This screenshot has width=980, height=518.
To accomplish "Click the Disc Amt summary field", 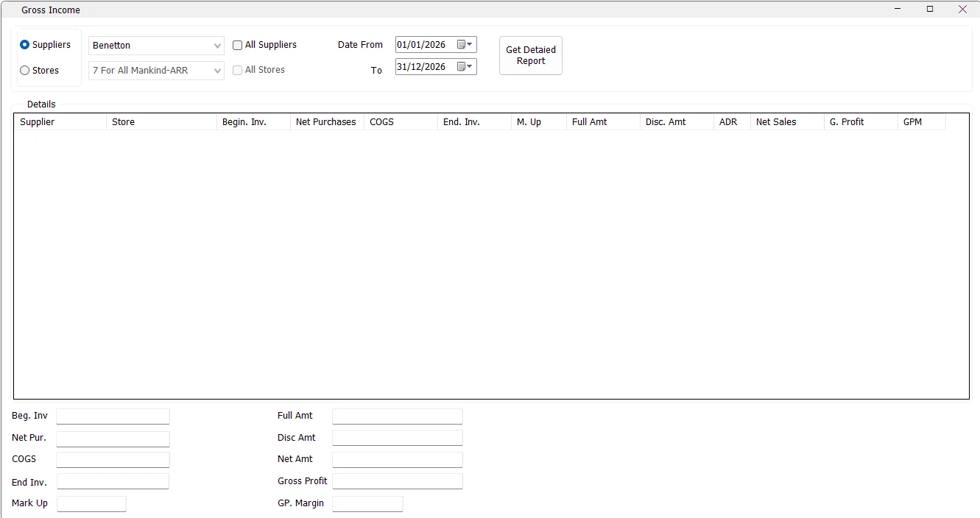I will click(398, 438).
